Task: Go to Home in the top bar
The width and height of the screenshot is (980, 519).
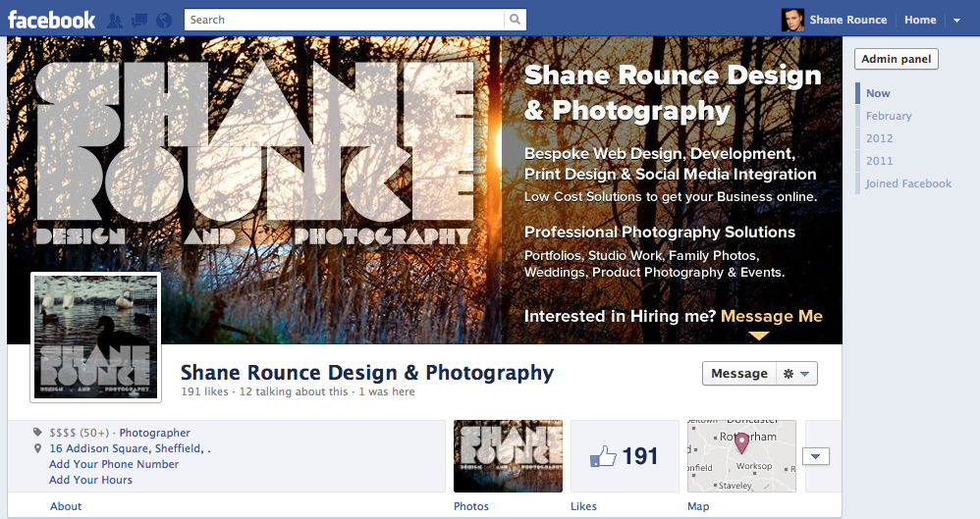Action: [920, 20]
